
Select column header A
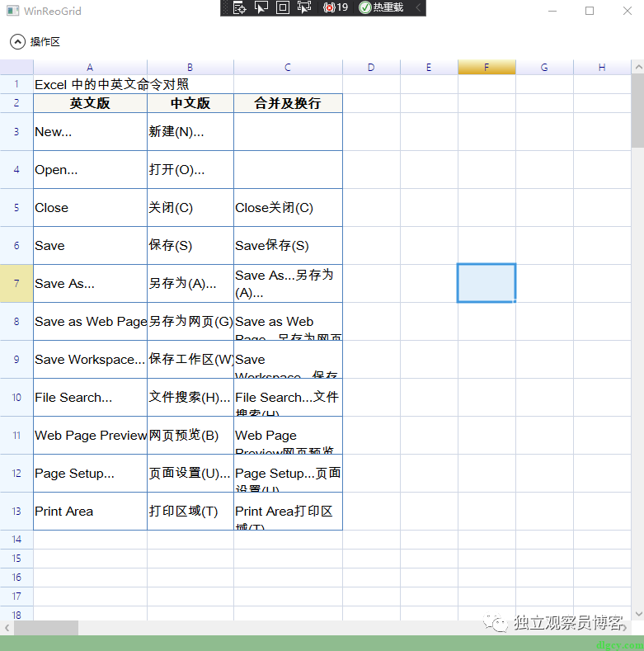click(90, 68)
